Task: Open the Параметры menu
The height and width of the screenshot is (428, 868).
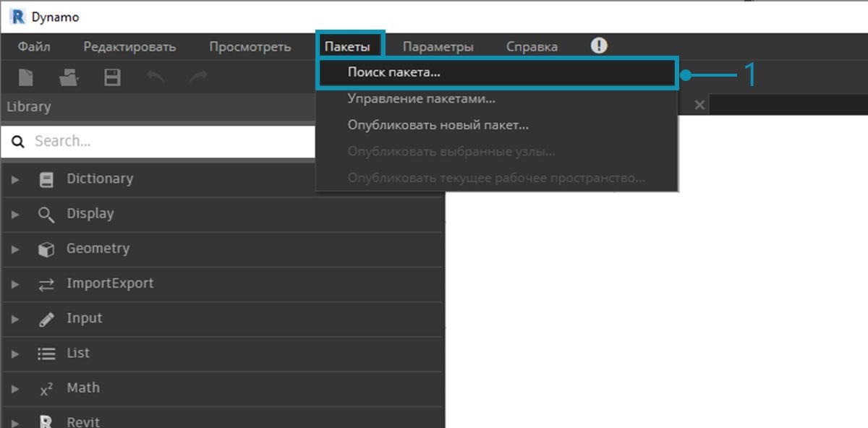Action: click(438, 47)
